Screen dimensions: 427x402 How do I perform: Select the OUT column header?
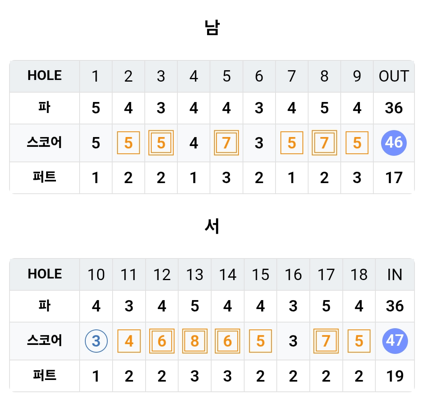point(394,76)
